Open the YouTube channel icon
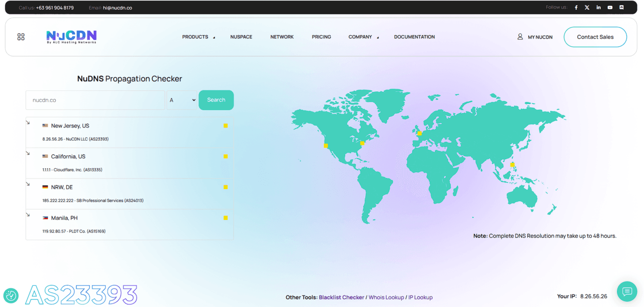 pyautogui.click(x=610, y=7)
